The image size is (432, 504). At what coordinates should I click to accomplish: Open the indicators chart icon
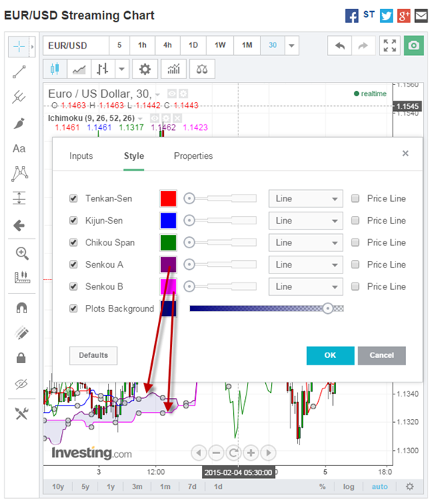pyautogui.click(x=174, y=69)
